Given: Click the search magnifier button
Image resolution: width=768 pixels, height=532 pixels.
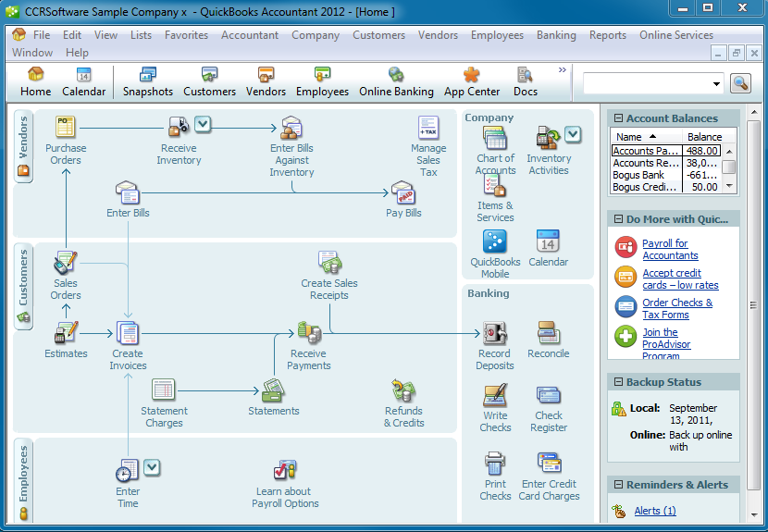Looking at the screenshot, I should 740,83.
